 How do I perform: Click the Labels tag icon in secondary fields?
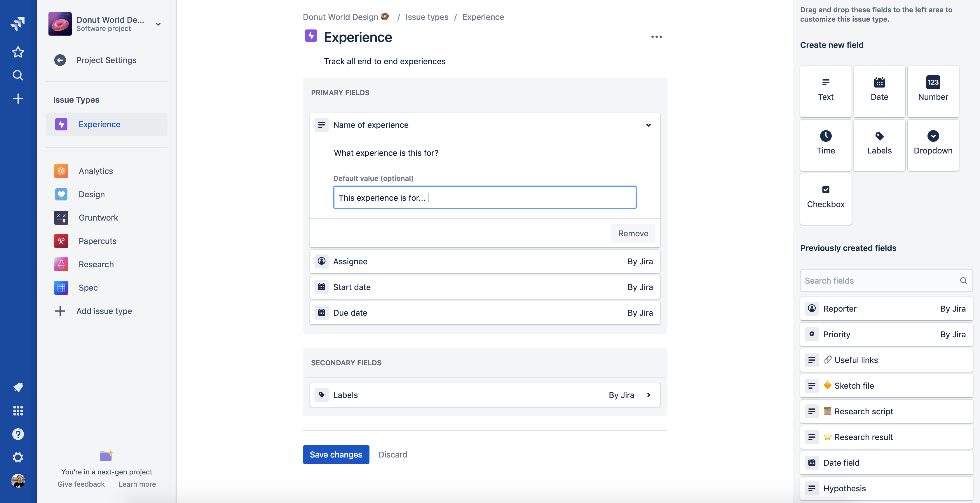click(322, 395)
